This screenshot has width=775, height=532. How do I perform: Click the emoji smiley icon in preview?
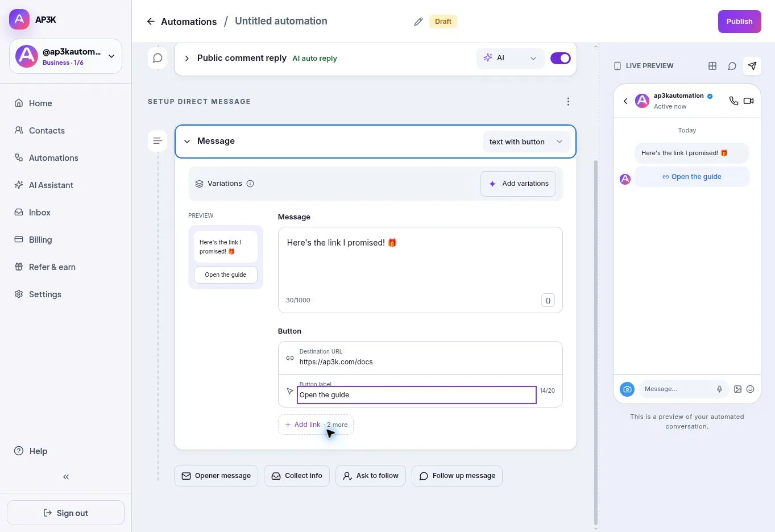[751, 389]
